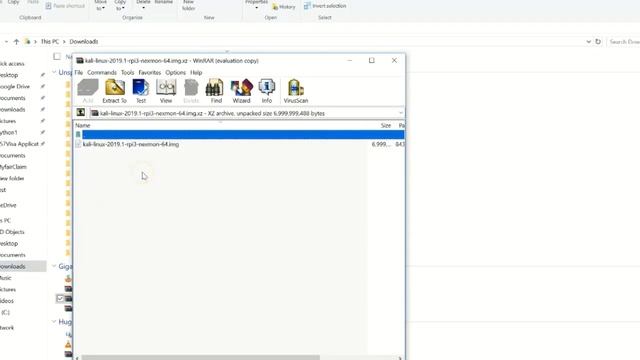
Task: Open the Options menu in WinRAR
Action: (176, 73)
